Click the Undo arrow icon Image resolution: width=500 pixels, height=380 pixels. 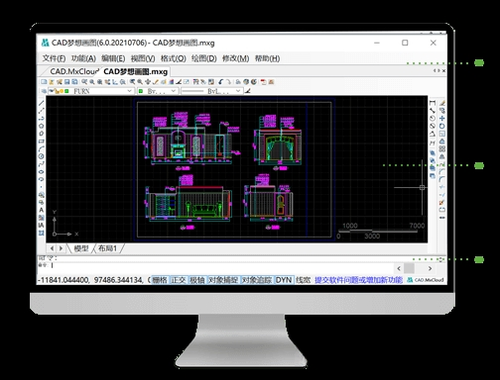click(220, 82)
